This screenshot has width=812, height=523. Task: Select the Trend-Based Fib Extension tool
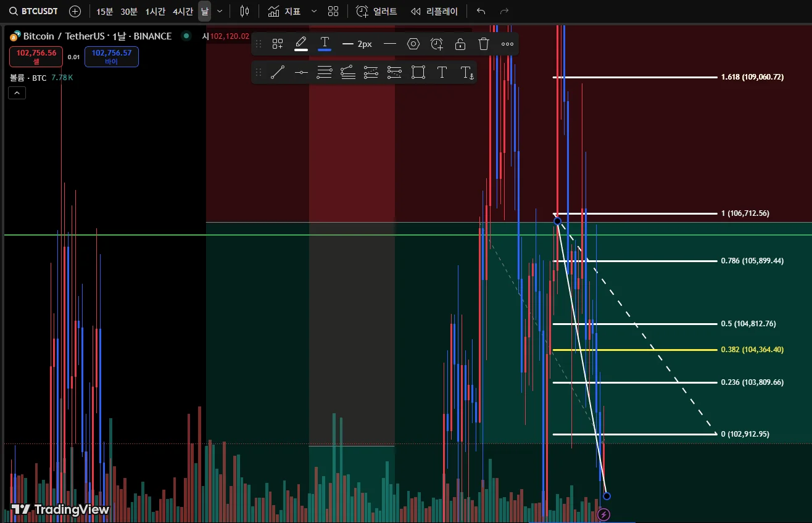click(348, 73)
